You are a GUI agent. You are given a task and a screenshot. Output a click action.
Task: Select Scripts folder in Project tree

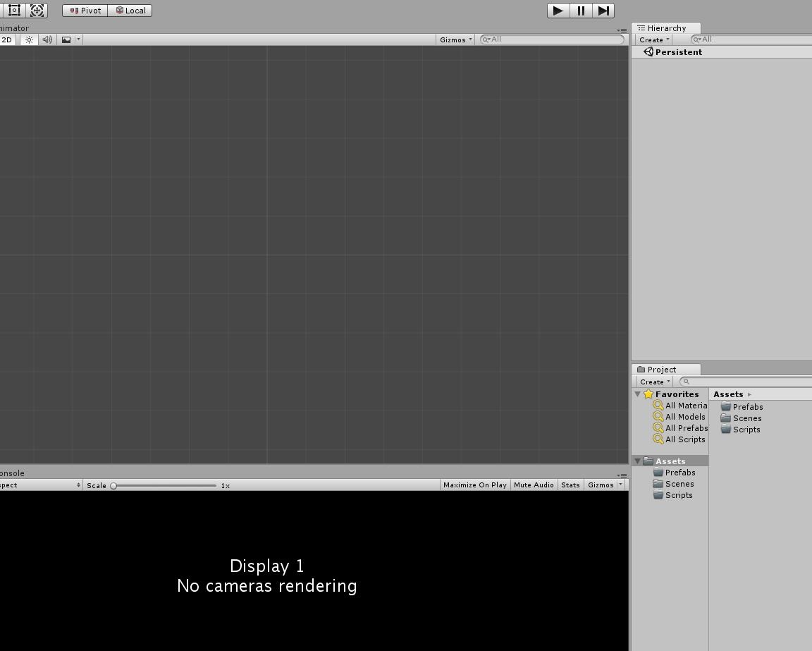[678, 495]
